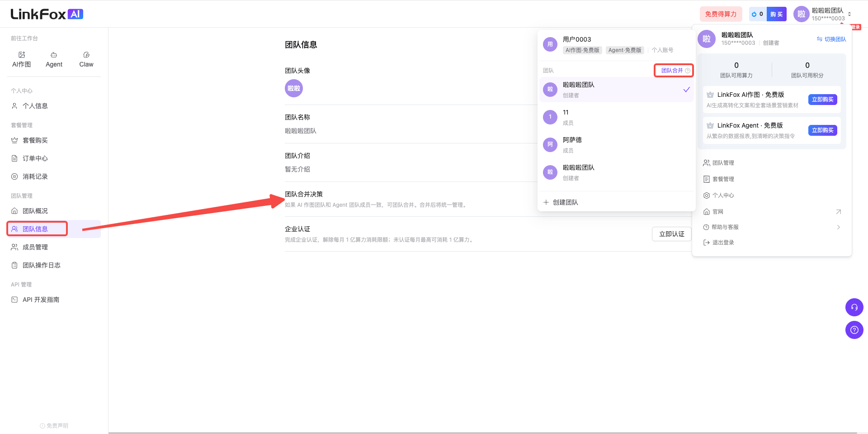The height and width of the screenshot is (434, 868).
Task: Select the 阿萨德 team in the list
Action: [616, 145]
